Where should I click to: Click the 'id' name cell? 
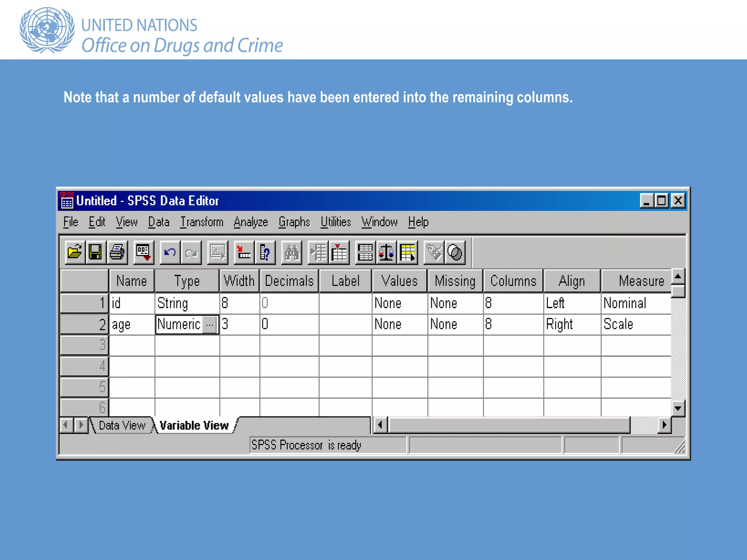[x=132, y=303]
